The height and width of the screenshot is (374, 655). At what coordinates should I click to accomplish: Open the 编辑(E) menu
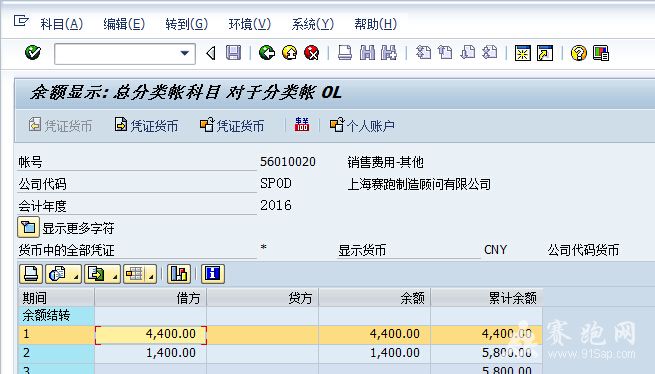coord(124,24)
